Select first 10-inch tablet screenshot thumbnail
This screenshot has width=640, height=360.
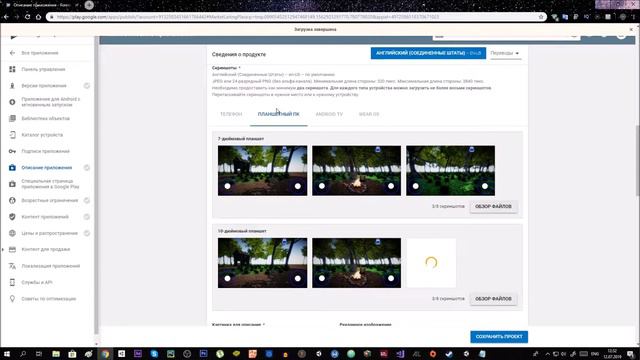pos(262,263)
